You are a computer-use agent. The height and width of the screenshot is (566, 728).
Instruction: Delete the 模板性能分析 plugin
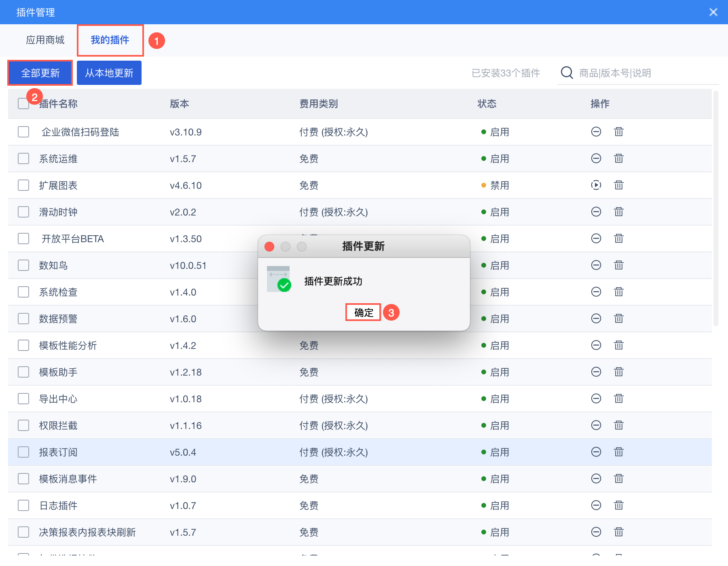tap(619, 345)
